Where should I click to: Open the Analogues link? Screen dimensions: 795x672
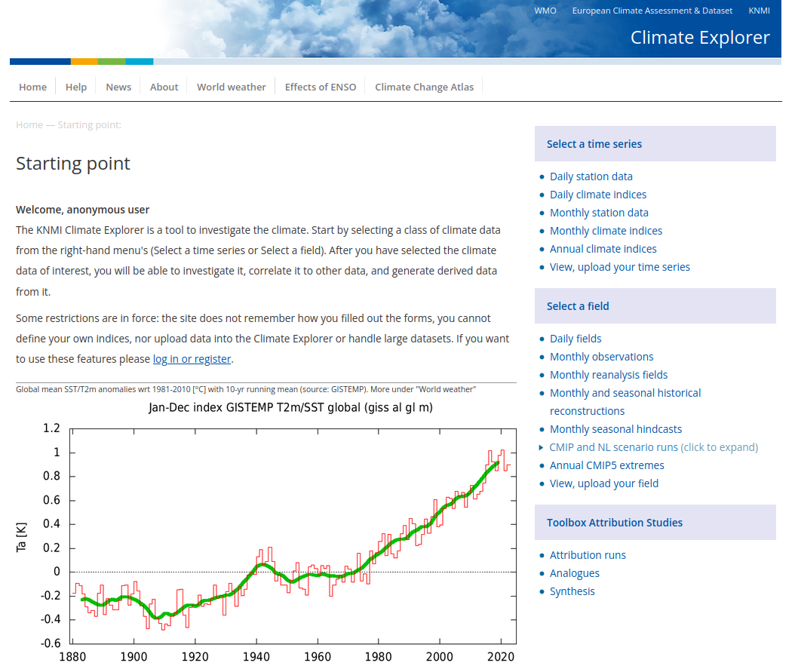point(575,573)
